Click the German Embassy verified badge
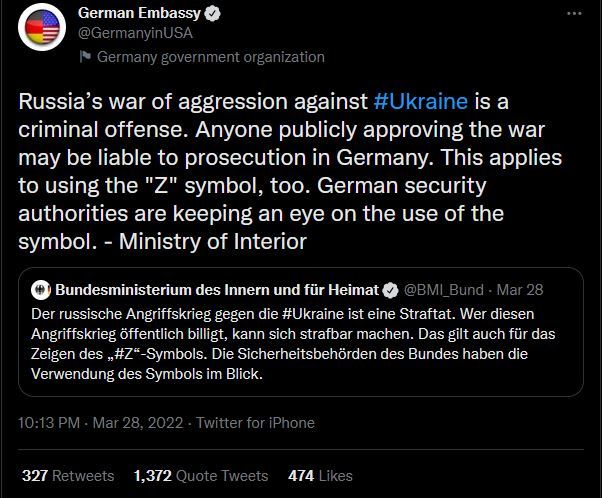Screen dimensions: 602x498 [x=212, y=14]
